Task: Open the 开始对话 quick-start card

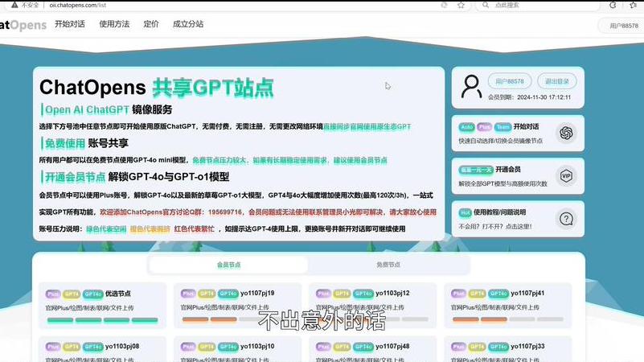Action: [518, 133]
